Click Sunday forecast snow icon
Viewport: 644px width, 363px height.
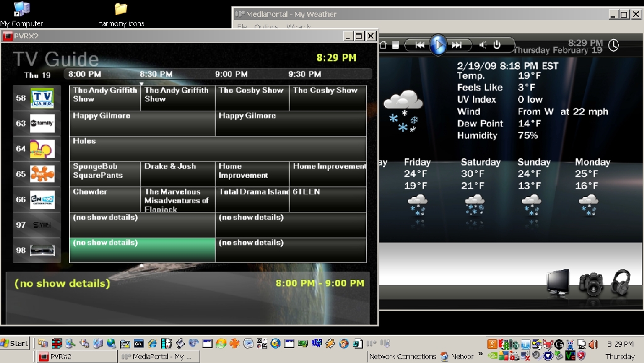pos(531,205)
